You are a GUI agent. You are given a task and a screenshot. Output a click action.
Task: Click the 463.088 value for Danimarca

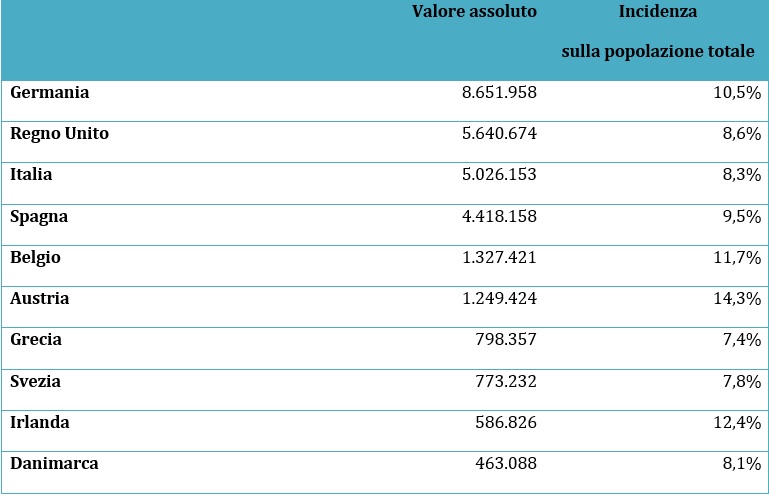pyautogui.click(x=506, y=464)
